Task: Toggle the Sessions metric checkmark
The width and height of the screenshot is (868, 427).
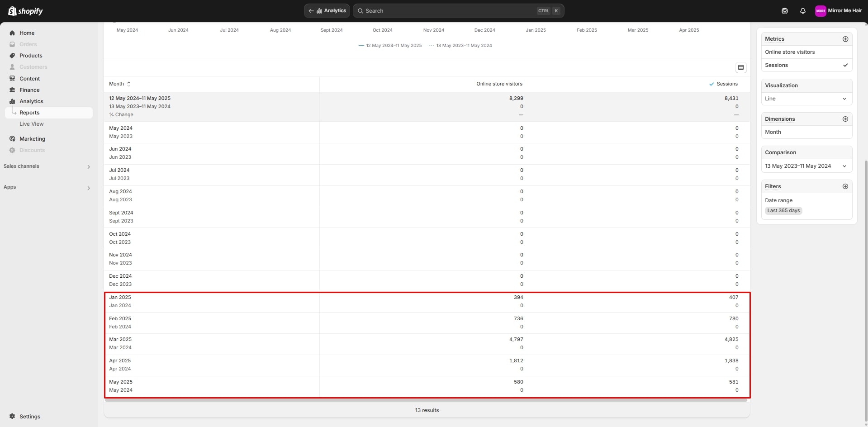Action: point(845,65)
